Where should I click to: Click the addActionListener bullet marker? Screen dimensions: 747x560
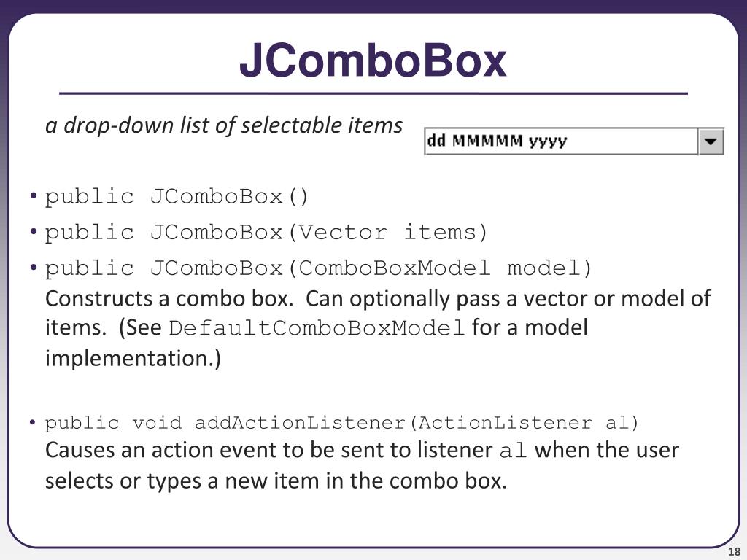[32, 422]
